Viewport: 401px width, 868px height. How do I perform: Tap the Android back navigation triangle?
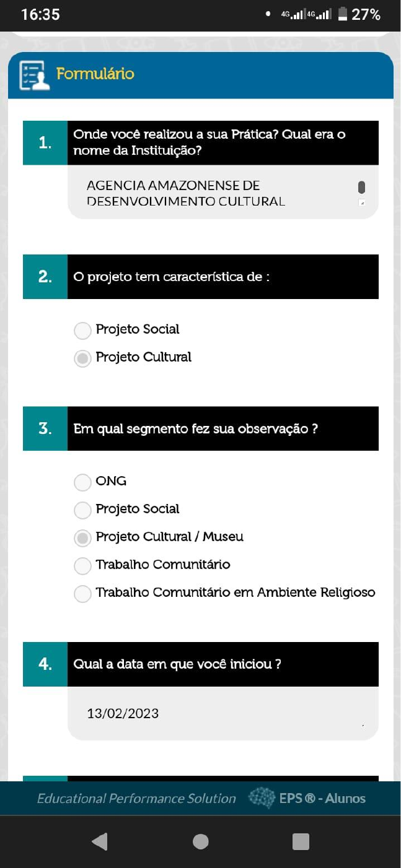point(99,841)
